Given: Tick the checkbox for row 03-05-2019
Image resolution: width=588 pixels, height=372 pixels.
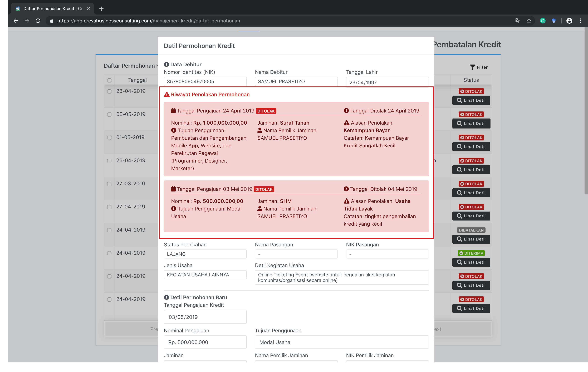Looking at the screenshot, I should pyautogui.click(x=109, y=115).
